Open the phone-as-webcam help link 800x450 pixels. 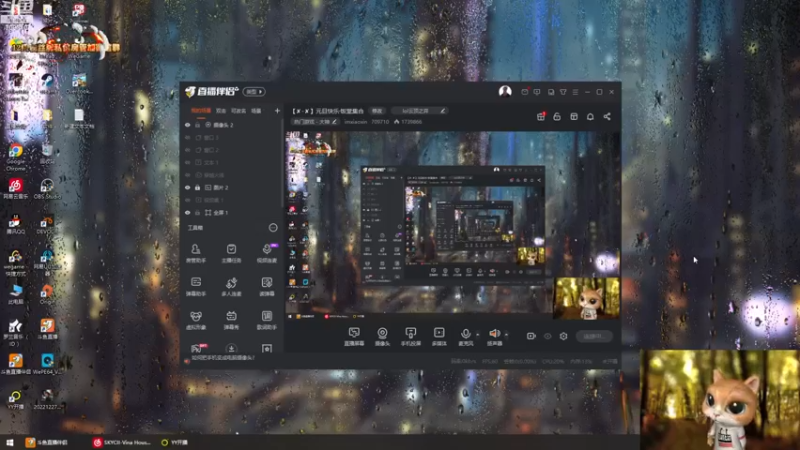click(x=222, y=358)
